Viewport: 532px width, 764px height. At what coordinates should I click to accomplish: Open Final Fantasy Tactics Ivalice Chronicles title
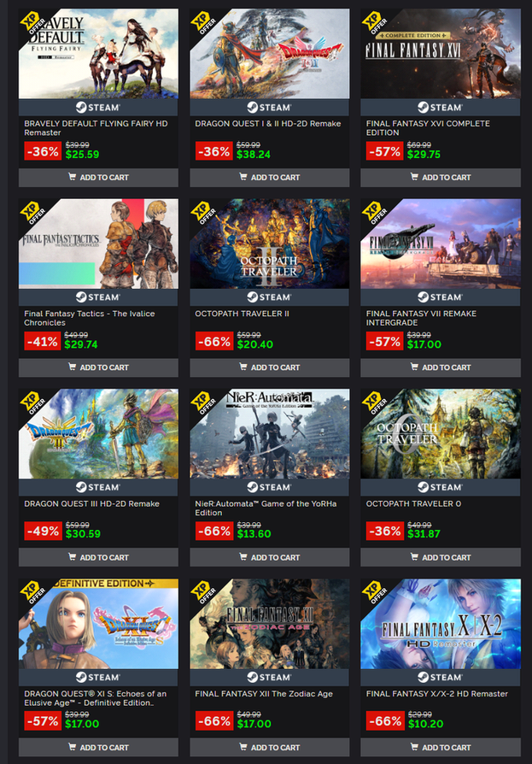click(90, 318)
